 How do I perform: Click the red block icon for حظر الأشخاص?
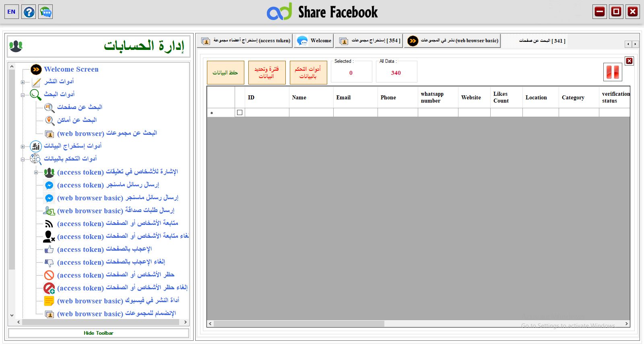[x=49, y=275]
